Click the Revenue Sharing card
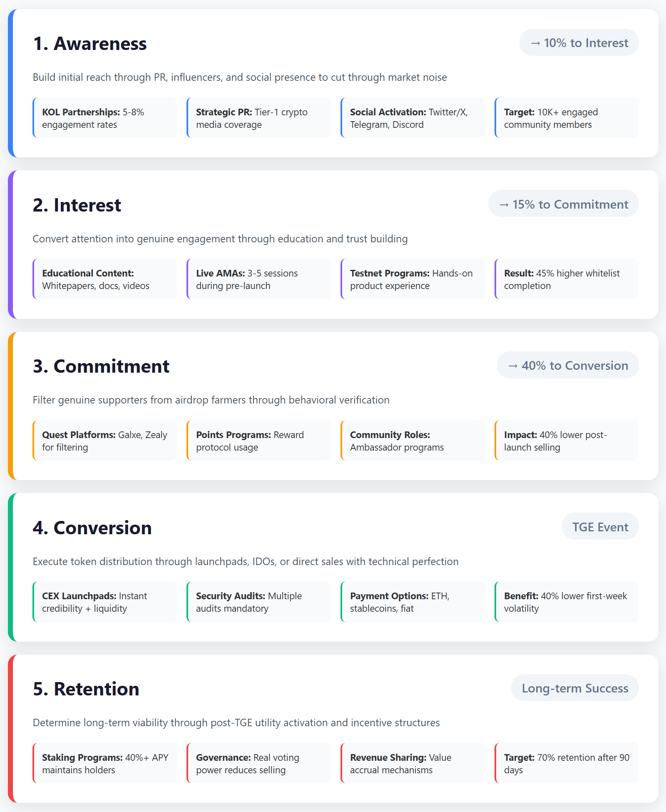The image size is (666, 812). pyautogui.click(x=413, y=763)
